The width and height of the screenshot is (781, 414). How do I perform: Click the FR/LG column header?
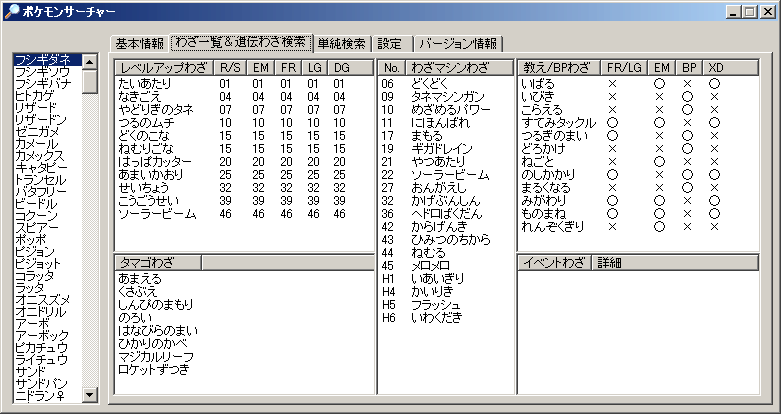point(624,68)
